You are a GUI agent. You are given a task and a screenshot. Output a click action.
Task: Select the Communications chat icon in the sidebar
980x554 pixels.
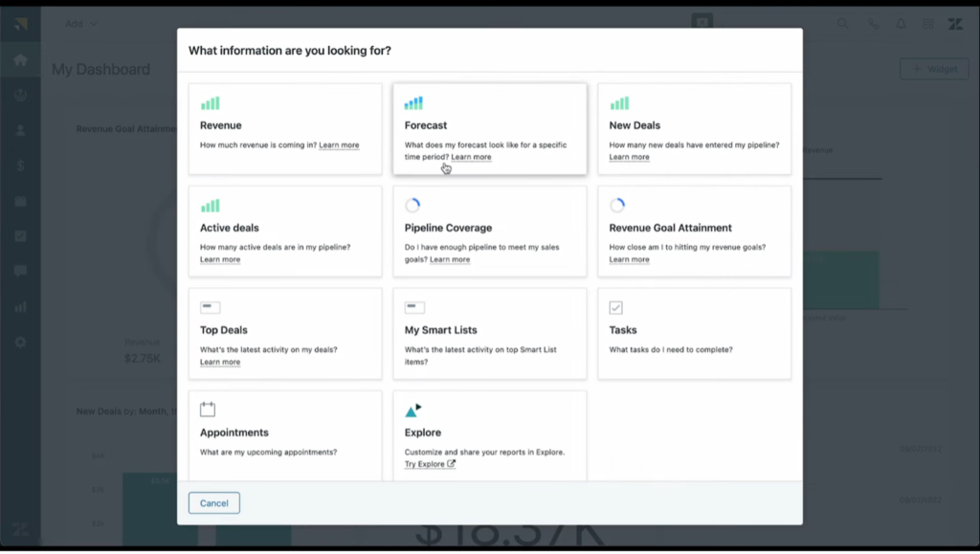point(21,271)
